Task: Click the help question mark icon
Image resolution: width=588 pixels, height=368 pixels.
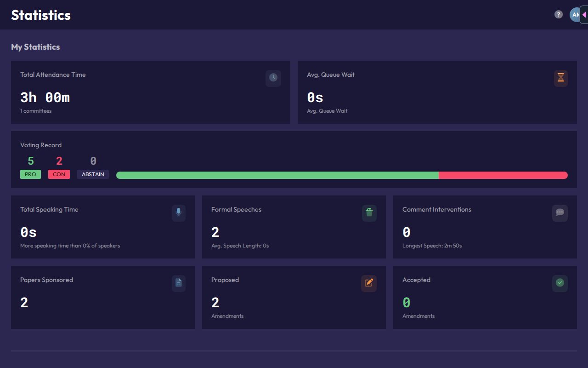Action: click(x=559, y=15)
